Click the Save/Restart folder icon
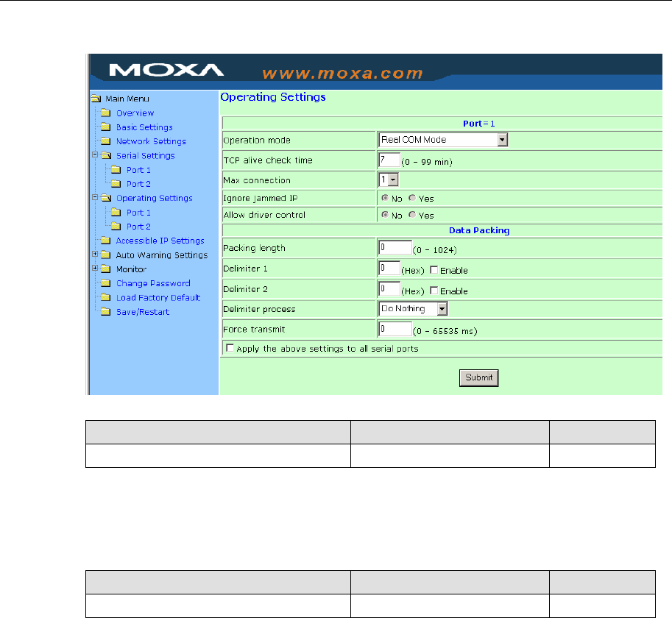 [105, 312]
